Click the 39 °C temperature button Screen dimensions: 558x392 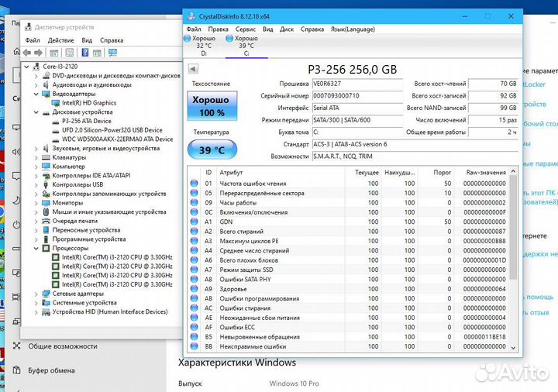[x=212, y=150]
